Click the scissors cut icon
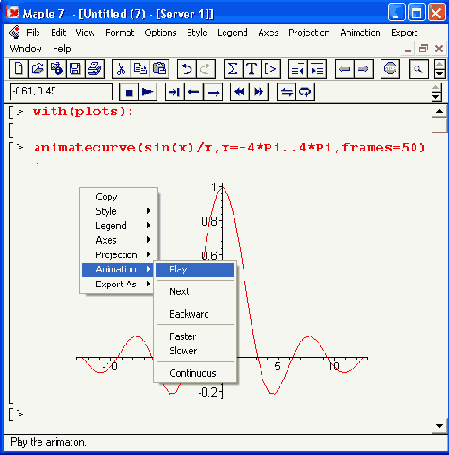This screenshot has width=449, height=455. (122, 69)
